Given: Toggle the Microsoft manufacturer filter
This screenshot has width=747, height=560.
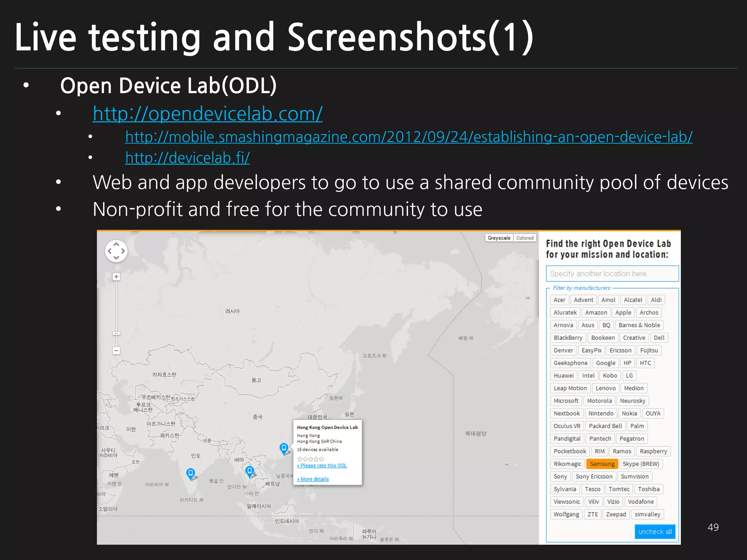Looking at the screenshot, I should pos(566,401).
